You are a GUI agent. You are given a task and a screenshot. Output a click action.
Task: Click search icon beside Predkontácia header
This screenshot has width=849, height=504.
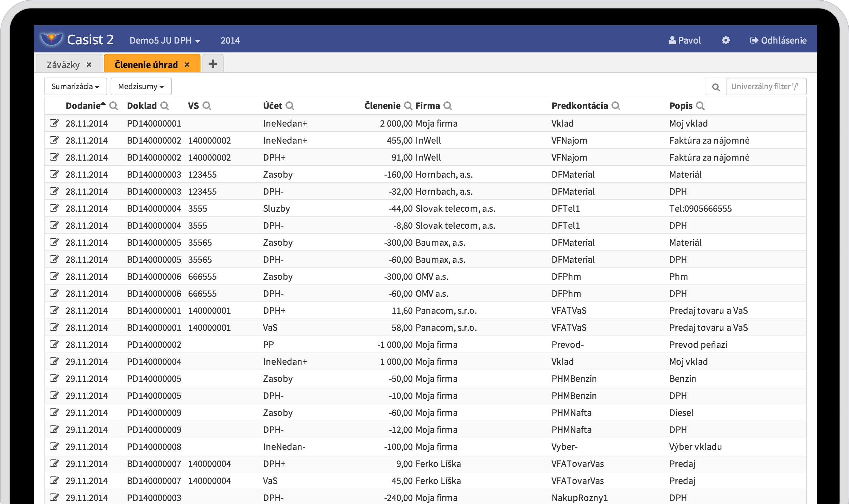pyautogui.click(x=616, y=106)
